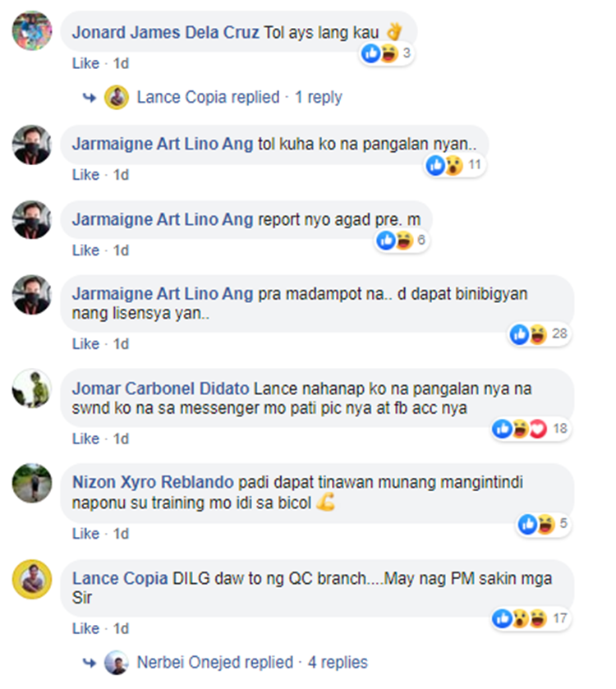Screen dimensions: 616x689
Task: Open Jonard James Dela Cruz's profile picture
Action: [32, 30]
